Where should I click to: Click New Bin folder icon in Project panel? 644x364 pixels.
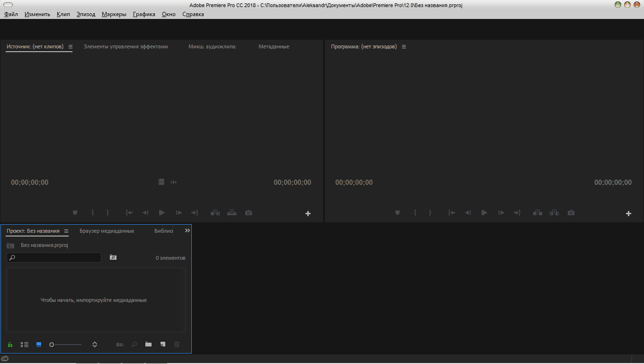[148, 345]
